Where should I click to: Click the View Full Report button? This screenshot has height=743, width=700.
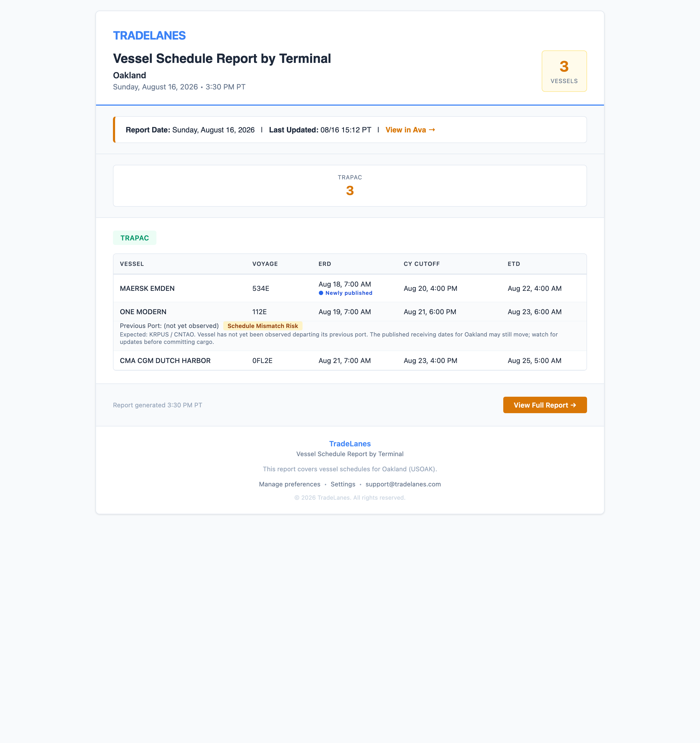click(x=545, y=405)
